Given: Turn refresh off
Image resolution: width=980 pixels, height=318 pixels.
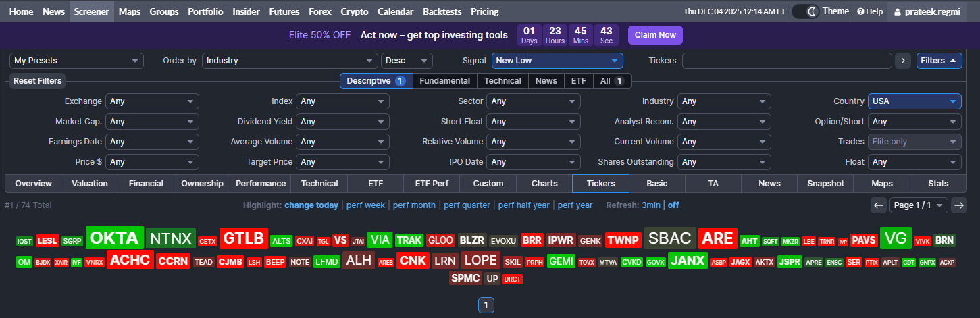Looking at the screenshot, I should (673, 205).
